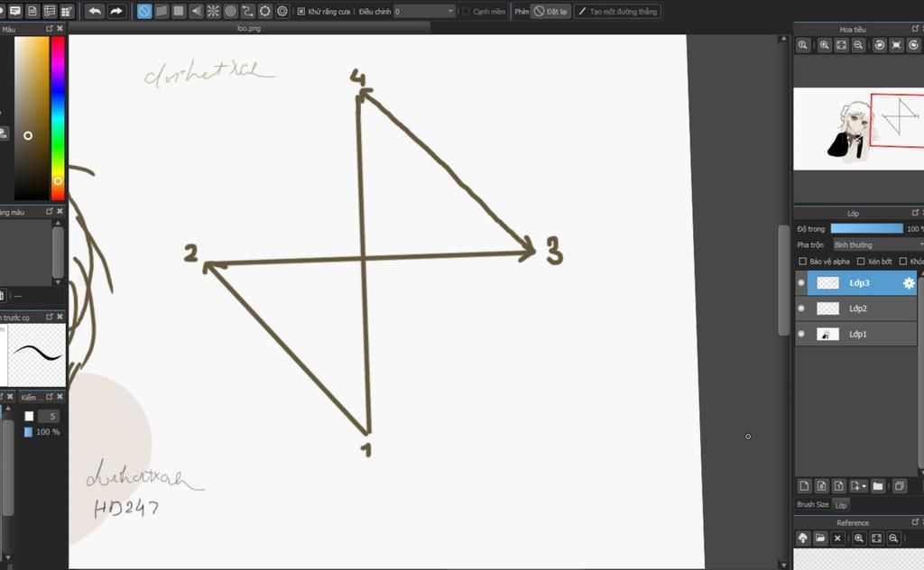This screenshot has height=570, width=924.
Task: Enable Bảo vệ alpha checkbox
Action: click(x=802, y=262)
